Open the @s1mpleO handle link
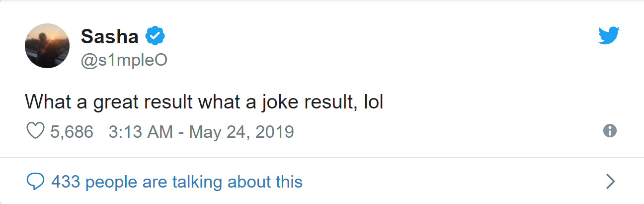 pyautogui.click(x=123, y=60)
